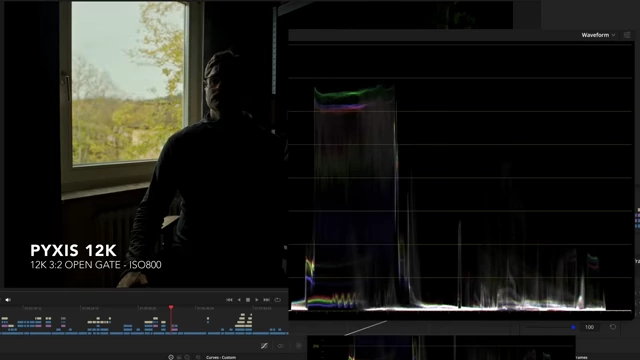Click the waveform scope graph area
The height and width of the screenshot is (360, 640).
point(460,178)
